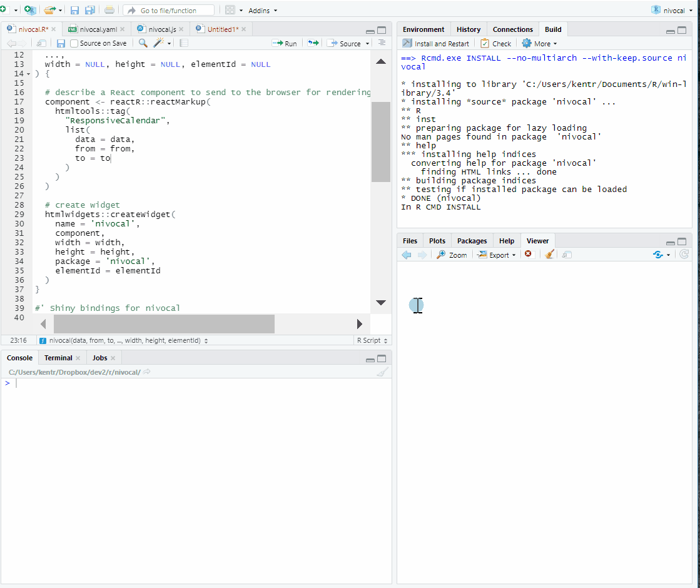Open the Plots tab
This screenshot has height=588, width=700.
point(437,241)
